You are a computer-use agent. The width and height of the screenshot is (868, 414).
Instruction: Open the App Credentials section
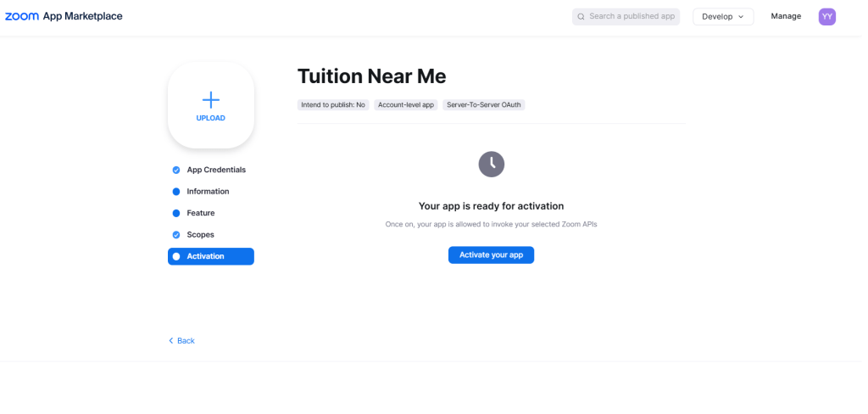click(216, 170)
